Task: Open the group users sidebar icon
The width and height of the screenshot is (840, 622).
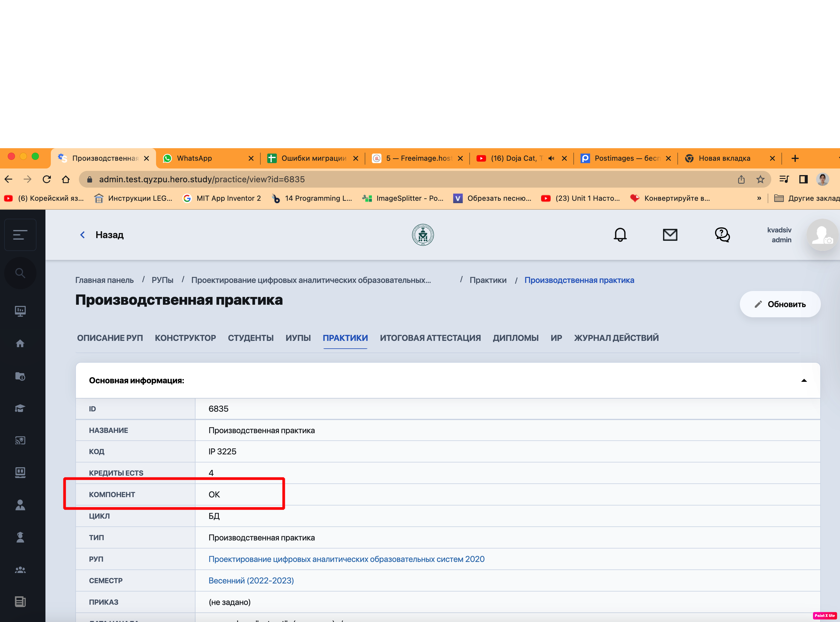Action: point(20,570)
